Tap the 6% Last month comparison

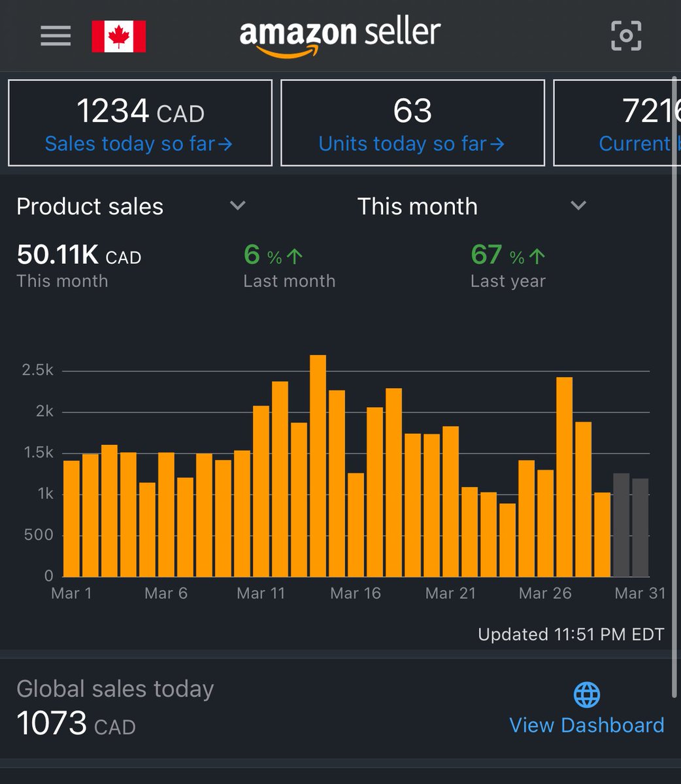pos(289,265)
